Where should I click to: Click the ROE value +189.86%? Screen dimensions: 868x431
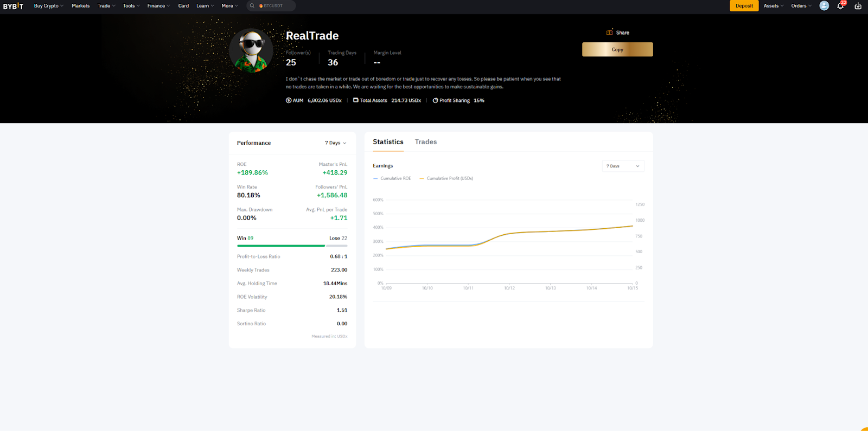point(252,173)
